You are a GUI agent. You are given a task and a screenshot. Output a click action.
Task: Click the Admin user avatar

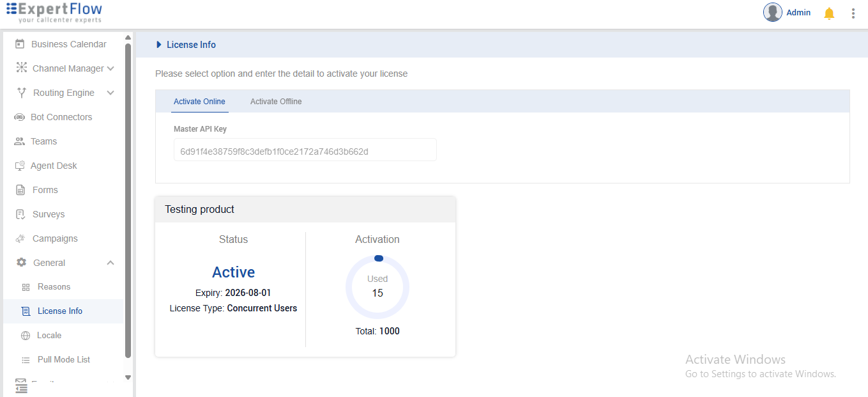click(x=773, y=12)
